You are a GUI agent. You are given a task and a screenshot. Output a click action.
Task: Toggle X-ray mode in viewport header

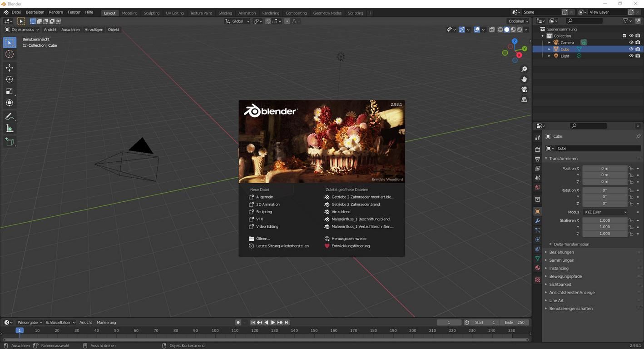pos(492,30)
